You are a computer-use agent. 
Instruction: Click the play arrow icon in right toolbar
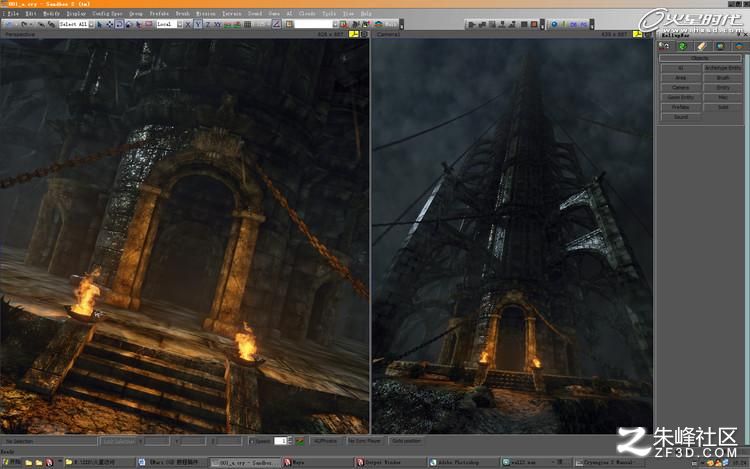471,24
